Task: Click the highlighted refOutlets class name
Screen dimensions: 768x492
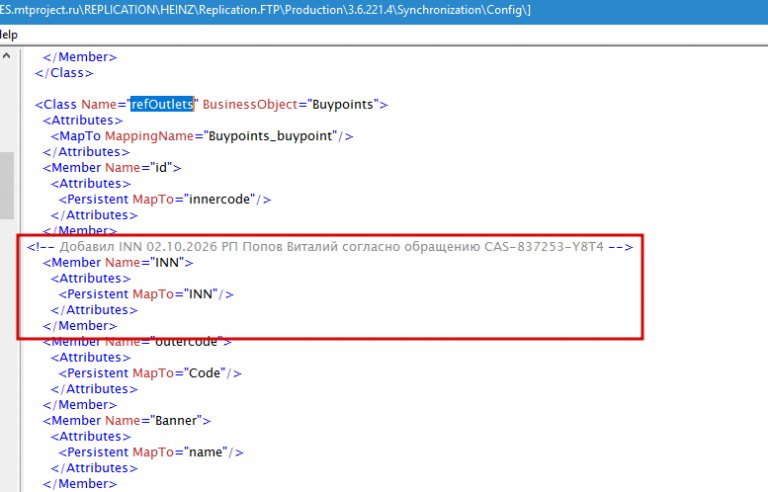Action: click(x=162, y=104)
